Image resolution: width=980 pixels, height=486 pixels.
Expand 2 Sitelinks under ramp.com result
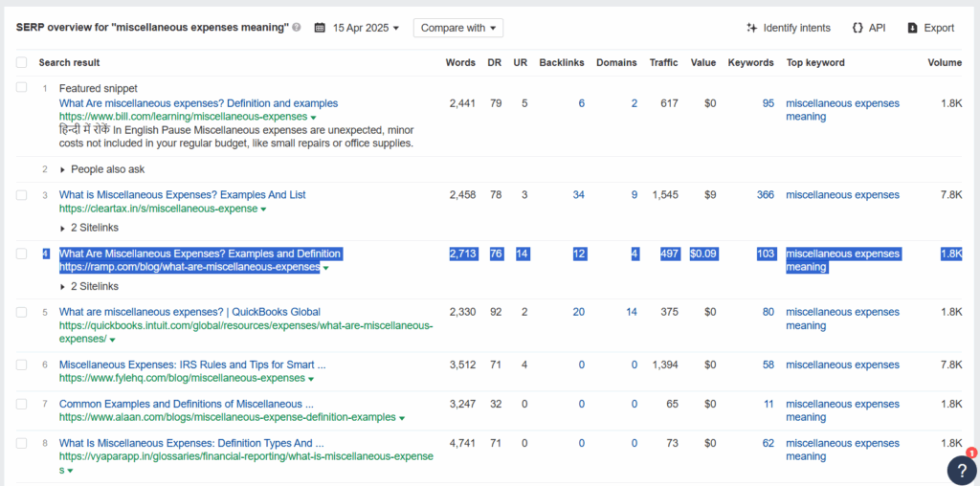point(89,286)
